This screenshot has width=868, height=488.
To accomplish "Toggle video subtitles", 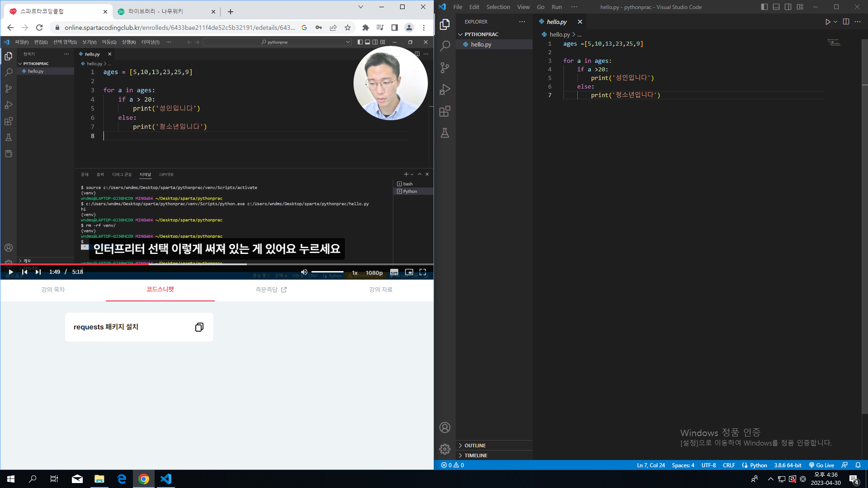I will [394, 272].
